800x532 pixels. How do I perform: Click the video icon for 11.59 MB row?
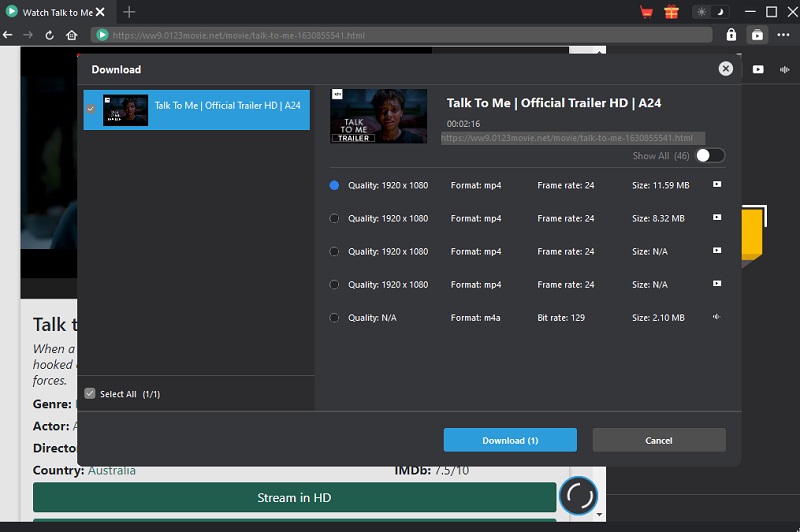[717, 184]
